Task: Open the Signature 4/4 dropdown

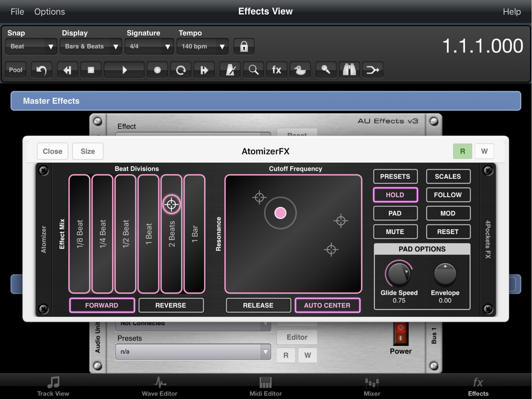Action: [x=149, y=46]
